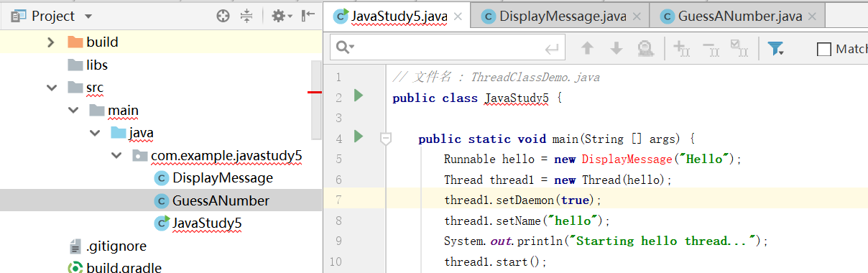This screenshot has height=273, width=868.
Task: Go to next occurrence with down arrow
Action: coord(616,48)
